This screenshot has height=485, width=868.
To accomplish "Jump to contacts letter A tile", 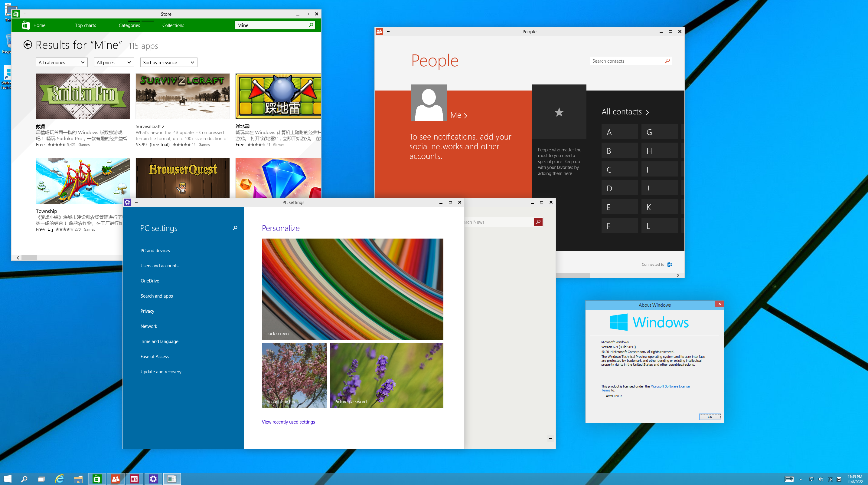I will pyautogui.click(x=619, y=132).
